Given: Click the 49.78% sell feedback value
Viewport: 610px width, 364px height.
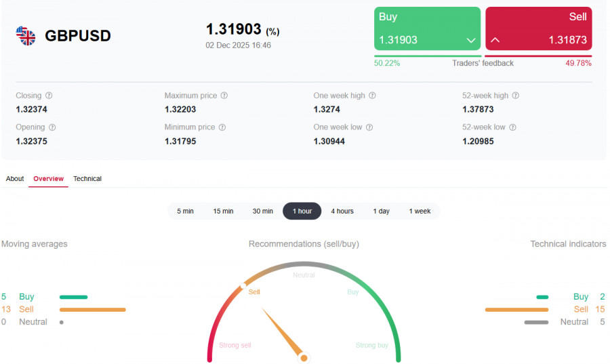Looking at the screenshot, I should [579, 63].
